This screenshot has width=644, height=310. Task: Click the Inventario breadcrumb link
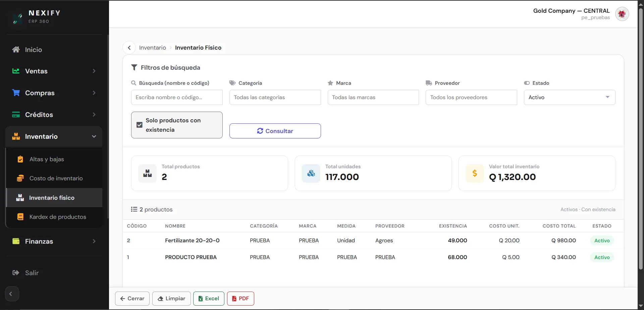coord(153,48)
